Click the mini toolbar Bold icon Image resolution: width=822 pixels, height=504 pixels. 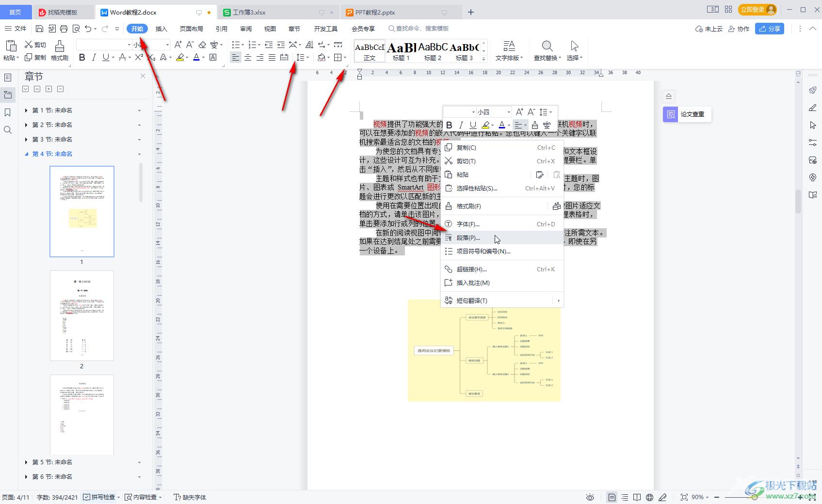(x=449, y=125)
